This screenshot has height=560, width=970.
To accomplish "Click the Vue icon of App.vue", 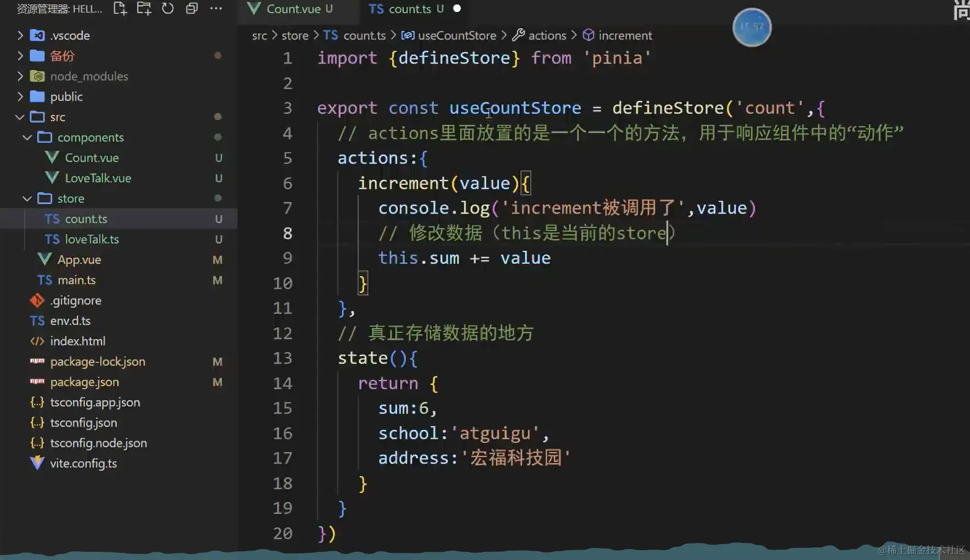I will 44,259.
